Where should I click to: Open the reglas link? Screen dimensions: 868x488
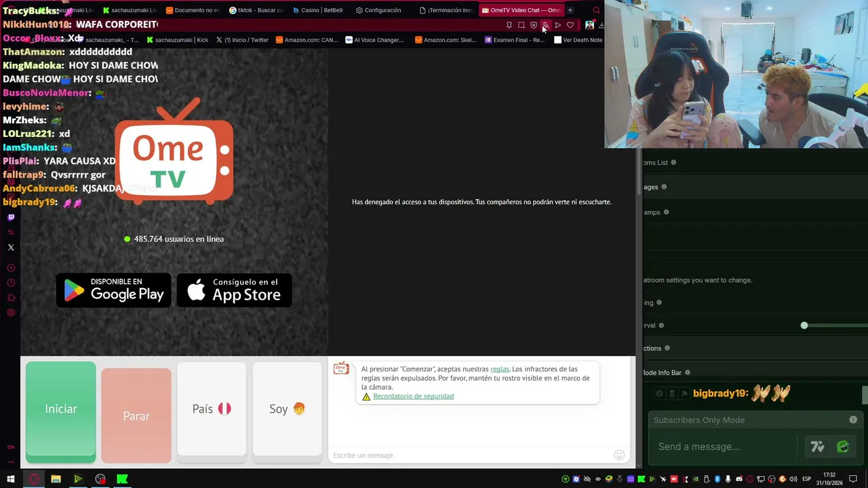coord(500,369)
